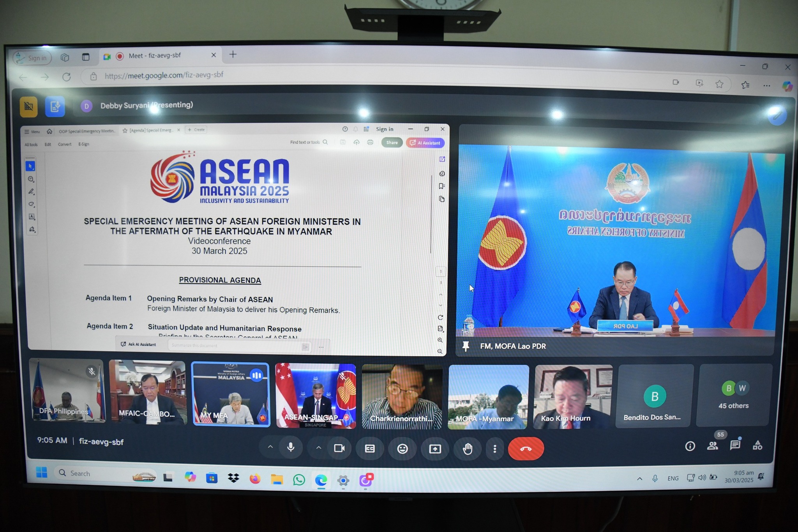The width and height of the screenshot is (798, 532).
Task: Open the chat panel icon
Action: [735, 445]
